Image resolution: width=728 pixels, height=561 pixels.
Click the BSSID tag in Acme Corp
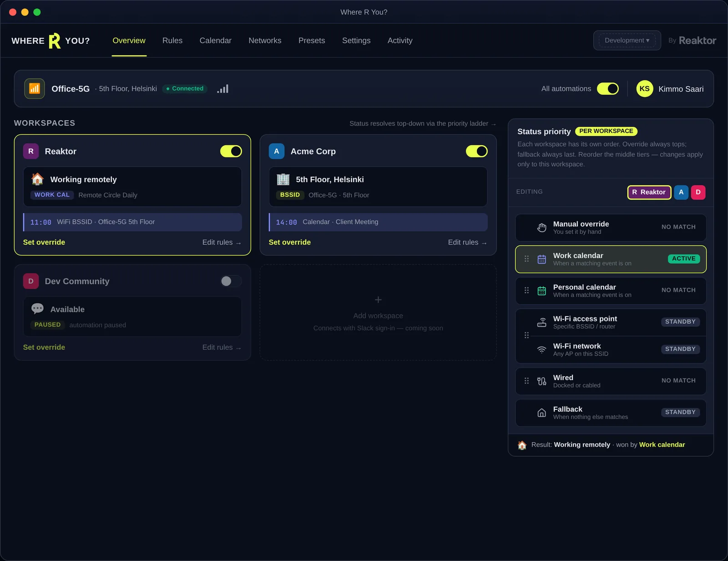tap(290, 195)
